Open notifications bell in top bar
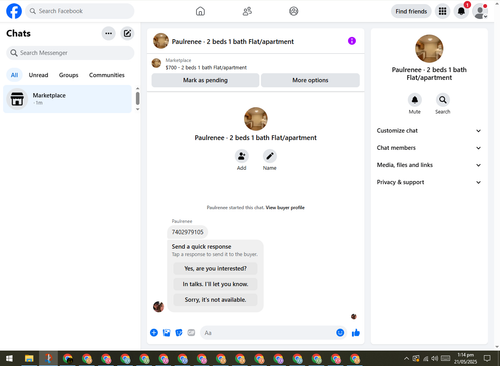The height and width of the screenshot is (366, 500). (x=461, y=11)
